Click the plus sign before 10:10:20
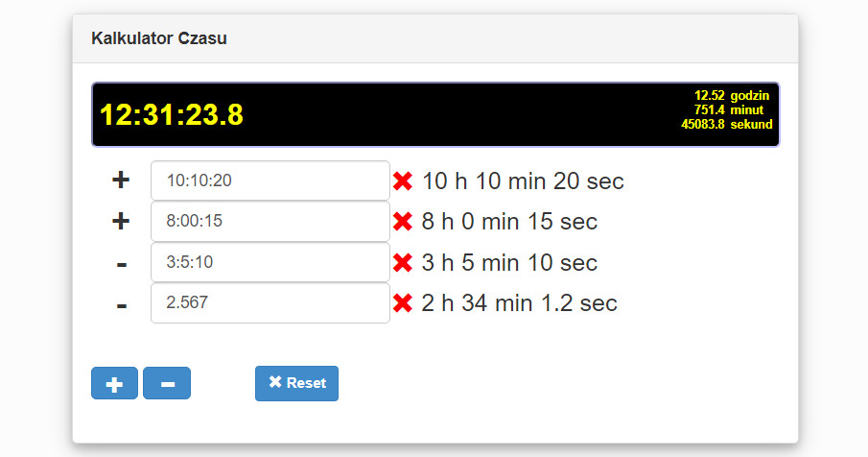868x457 pixels. point(121,180)
